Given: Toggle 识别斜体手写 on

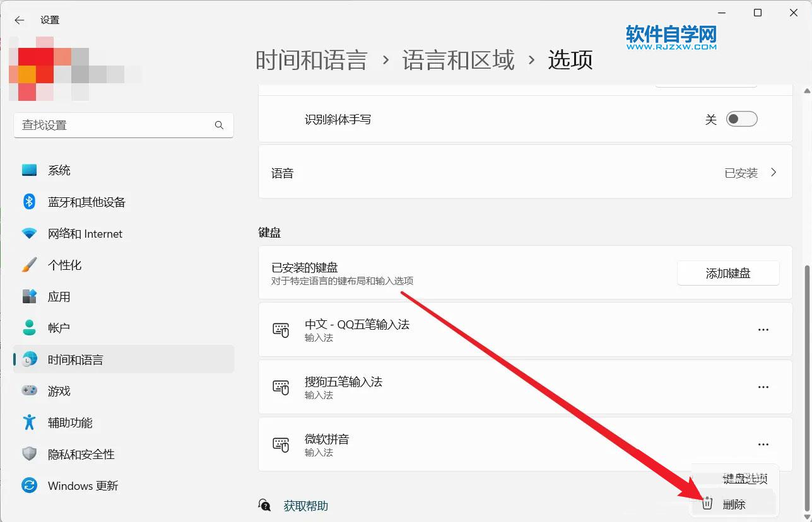Looking at the screenshot, I should pyautogui.click(x=742, y=119).
